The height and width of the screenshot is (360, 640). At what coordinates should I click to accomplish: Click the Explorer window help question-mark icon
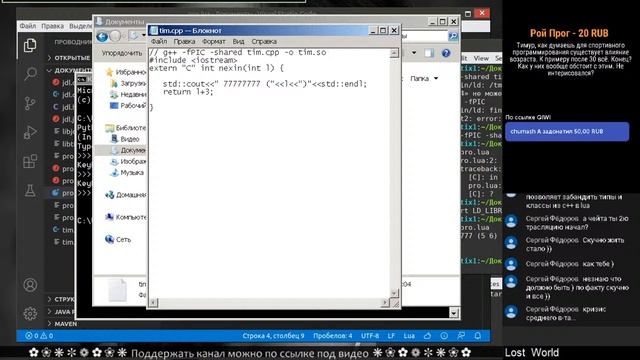[x=446, y=53]
